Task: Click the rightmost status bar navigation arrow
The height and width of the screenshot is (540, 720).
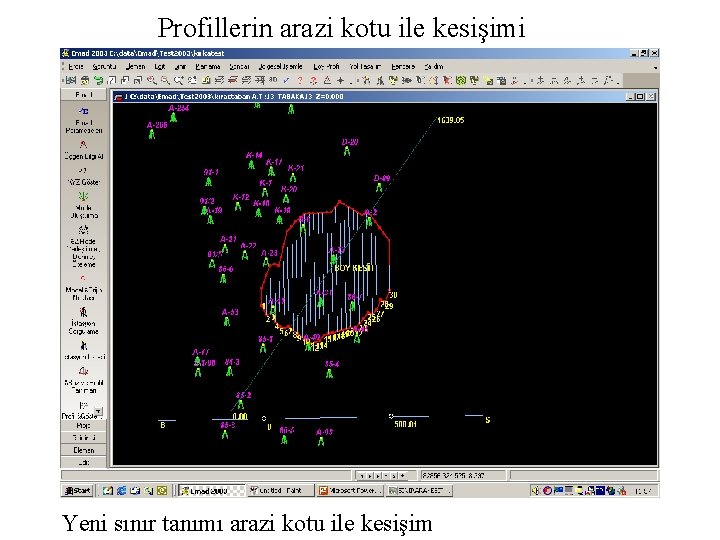Action: [x=403, y=476]
